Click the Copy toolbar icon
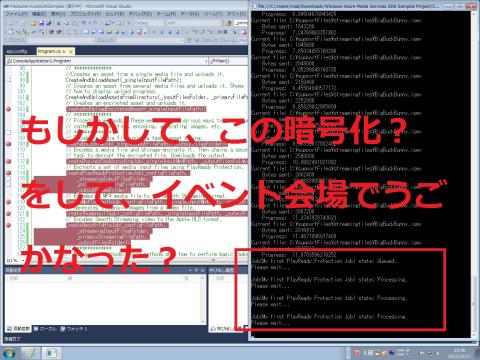The width and height of the screenshot is (480, 360). [x=66, y=23]
